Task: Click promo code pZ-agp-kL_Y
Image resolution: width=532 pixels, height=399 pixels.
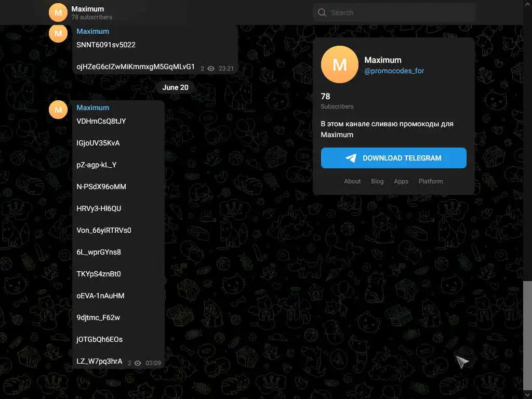Action: [96, 165]
